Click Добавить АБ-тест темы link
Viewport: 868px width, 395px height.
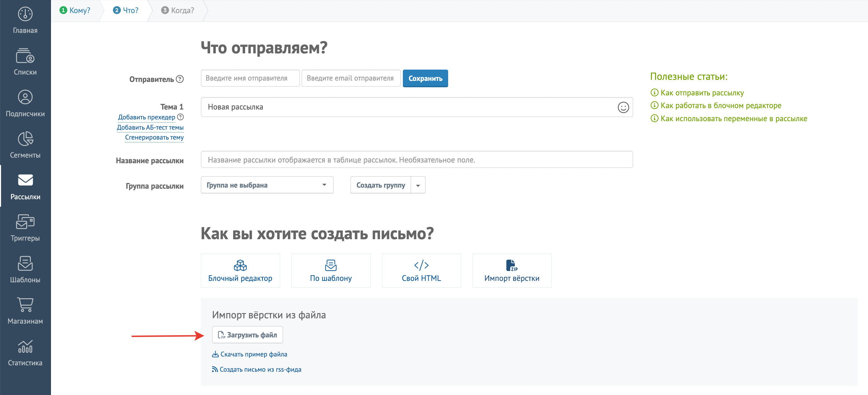pyautogui.click(x=150, y=127)
